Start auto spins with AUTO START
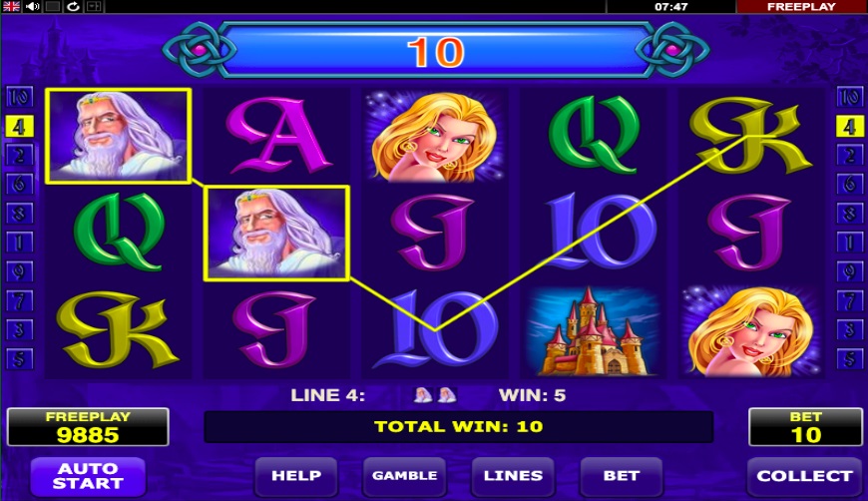Screen dimensions: 868x501 coord(88,476)
